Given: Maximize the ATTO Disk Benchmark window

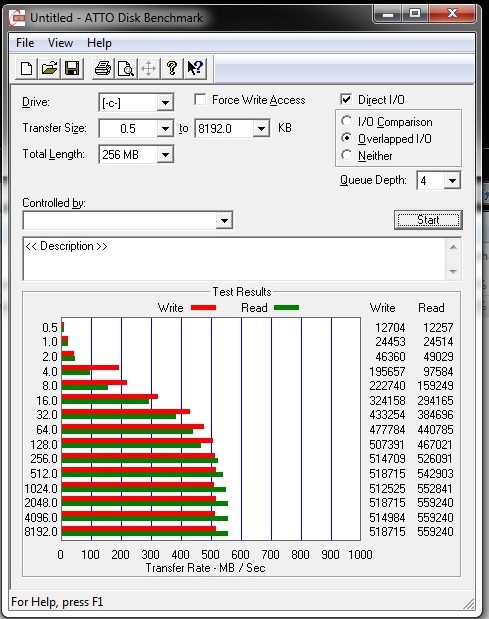Looking at the screenshot, I should click(x=415, y=15).
